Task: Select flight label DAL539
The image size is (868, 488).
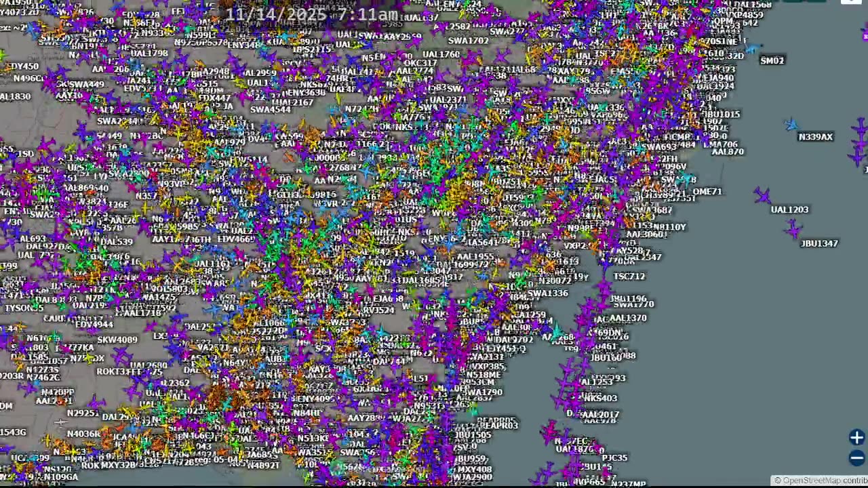Action: coord(116,242)
